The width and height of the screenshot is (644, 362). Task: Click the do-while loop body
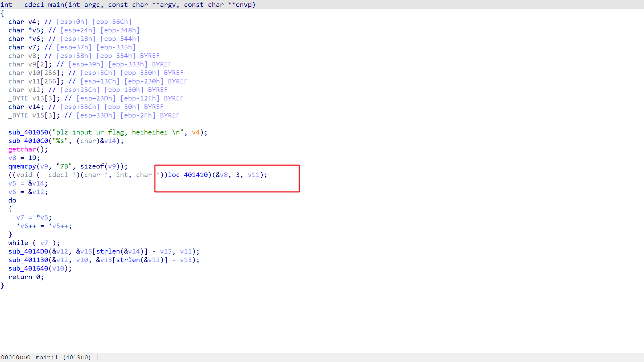pos(40,221)
